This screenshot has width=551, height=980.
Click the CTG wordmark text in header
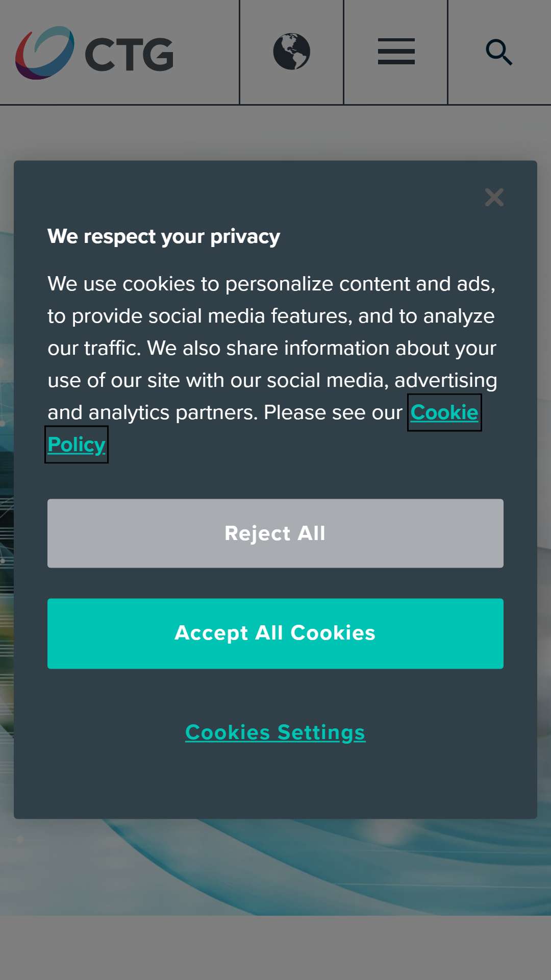[x=129, y=54]
